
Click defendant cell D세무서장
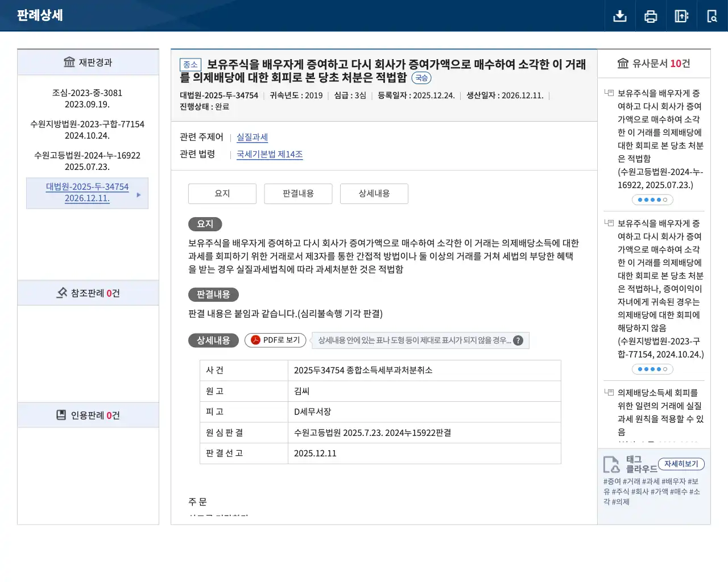pos(424,411)
